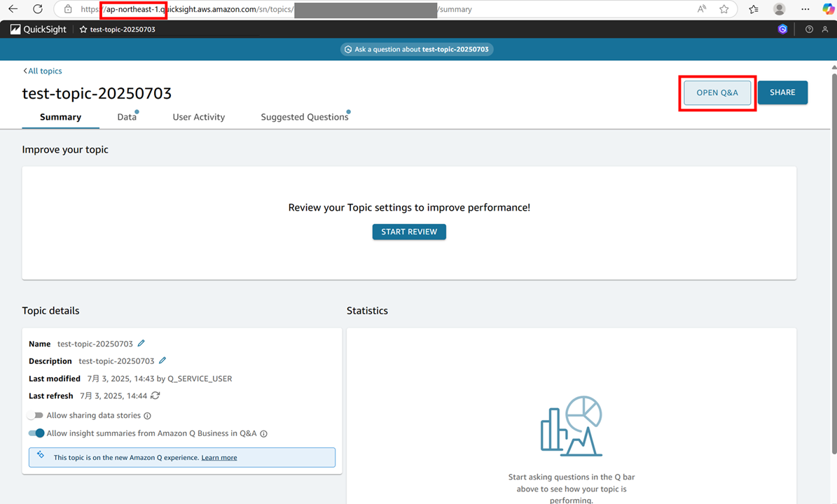This screenshot has height=504, width=837.
Task: Click the lock site info icon
Action: (x=68, y=9)
